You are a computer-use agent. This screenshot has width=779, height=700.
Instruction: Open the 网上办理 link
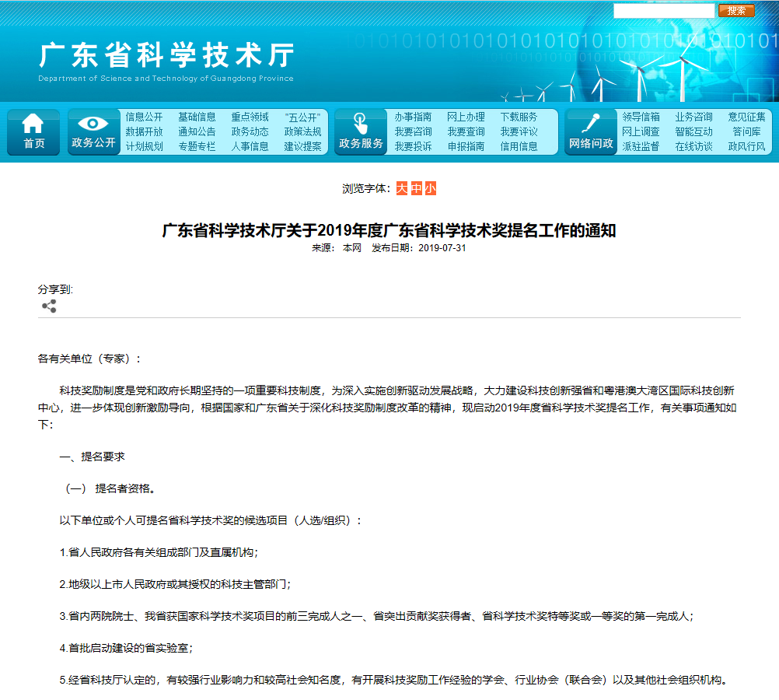pyautogui.click(x=466, y=117)
